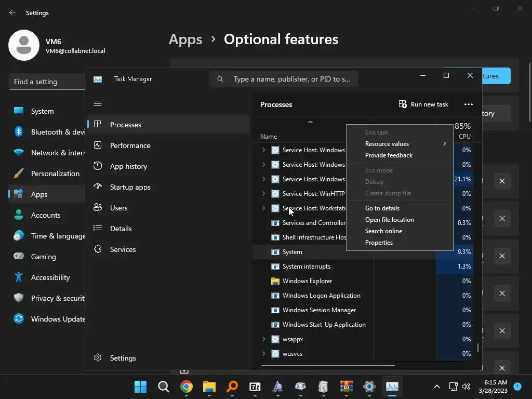Select Windows Start-Up Application row

pyautogui.click(x=363, y=325)
